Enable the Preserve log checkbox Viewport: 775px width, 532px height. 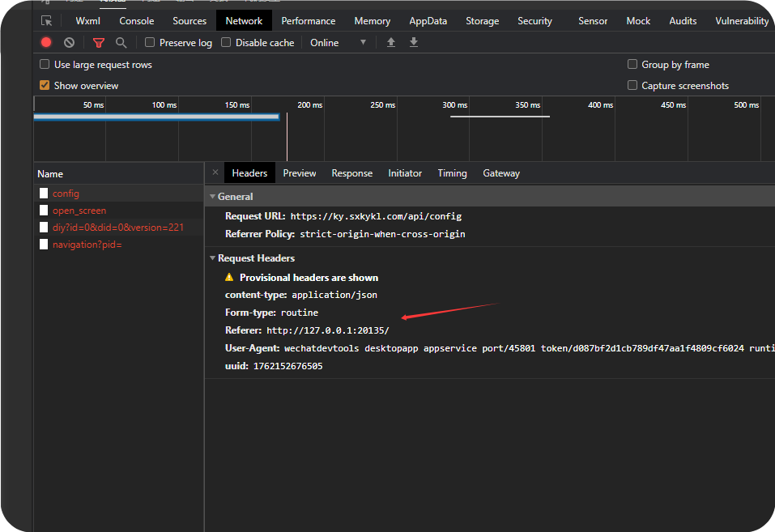point(150,42)
